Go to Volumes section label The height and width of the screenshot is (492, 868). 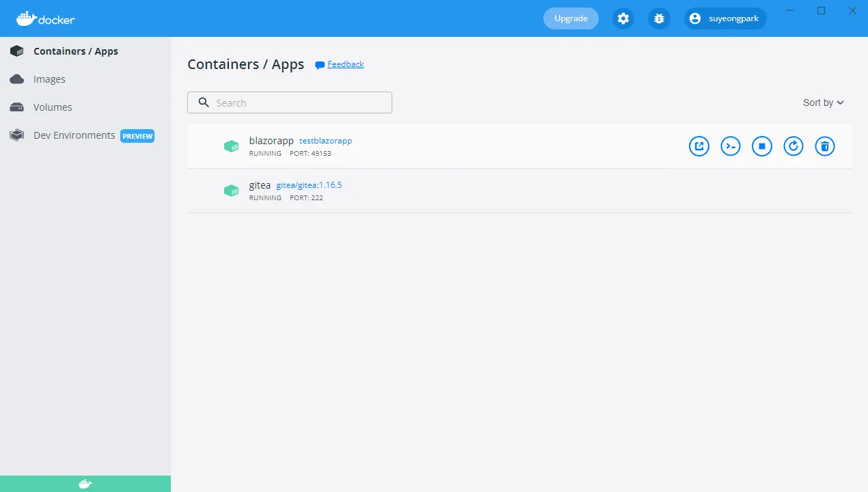[53, 107]
